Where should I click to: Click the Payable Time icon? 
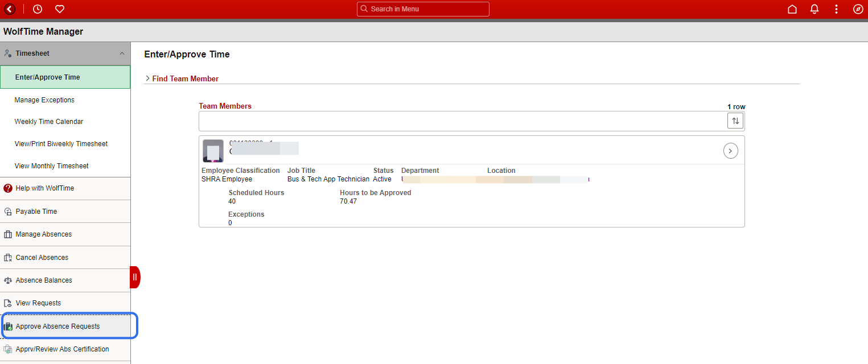(8, 212)
